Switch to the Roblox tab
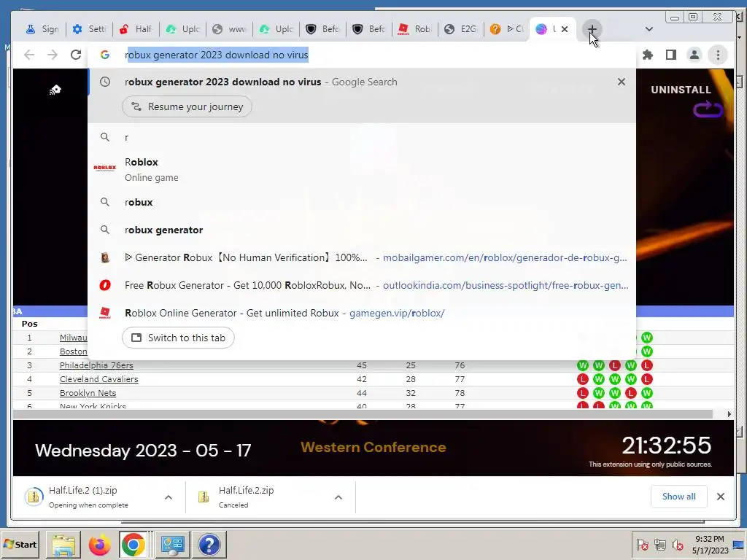The image size is (747, 560). (x=416, y=29)
